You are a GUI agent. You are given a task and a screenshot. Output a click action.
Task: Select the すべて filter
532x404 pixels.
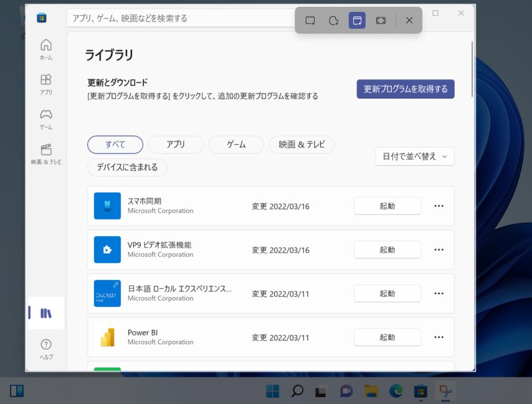click(x=115, y=145)
